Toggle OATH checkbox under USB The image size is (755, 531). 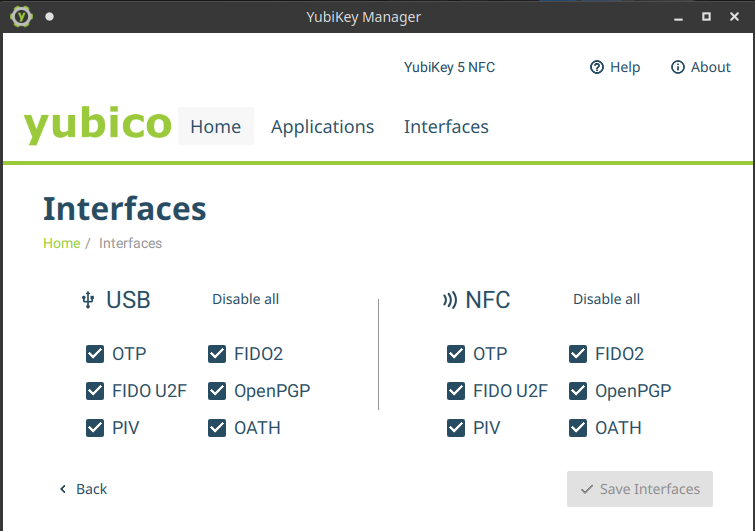tap(217, 428)
